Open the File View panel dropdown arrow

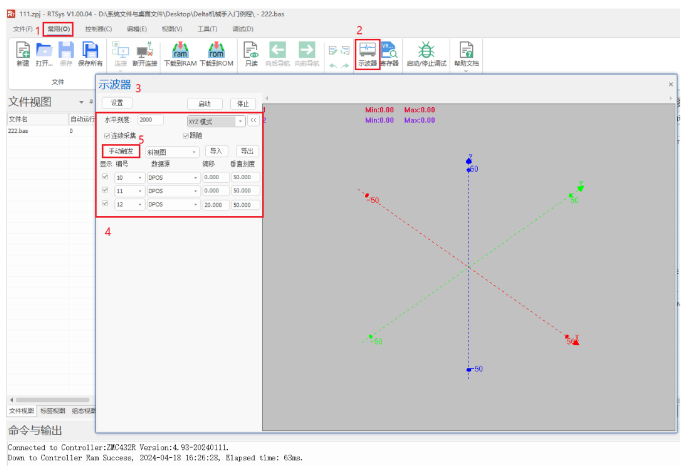tap(81, 102)
